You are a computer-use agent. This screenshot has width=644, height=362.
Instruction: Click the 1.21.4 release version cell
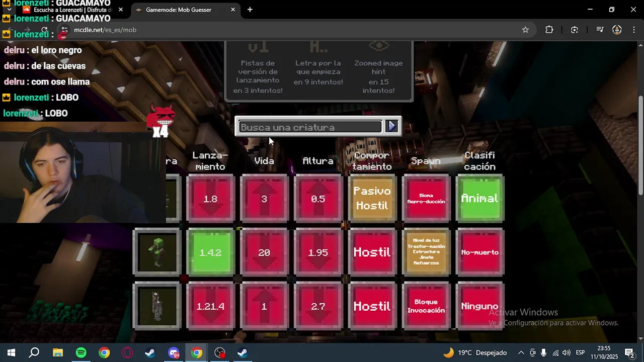click(210, 306)
